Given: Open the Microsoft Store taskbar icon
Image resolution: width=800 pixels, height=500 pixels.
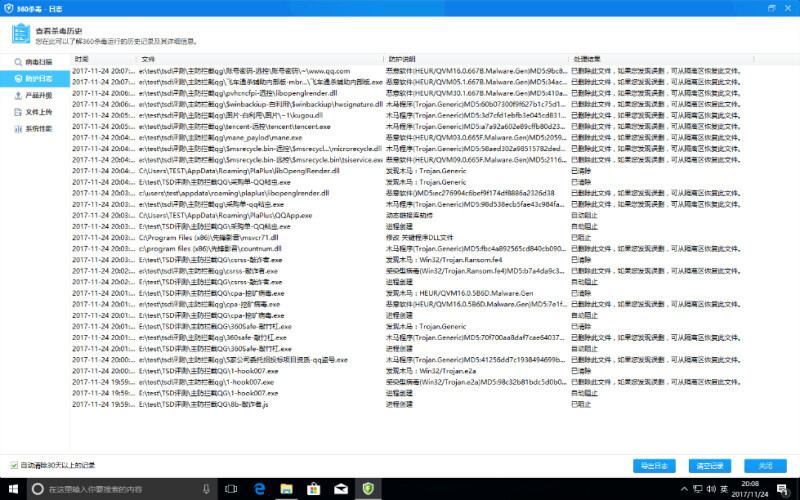Looking at the screenshot, I should (x=312, y=489).
